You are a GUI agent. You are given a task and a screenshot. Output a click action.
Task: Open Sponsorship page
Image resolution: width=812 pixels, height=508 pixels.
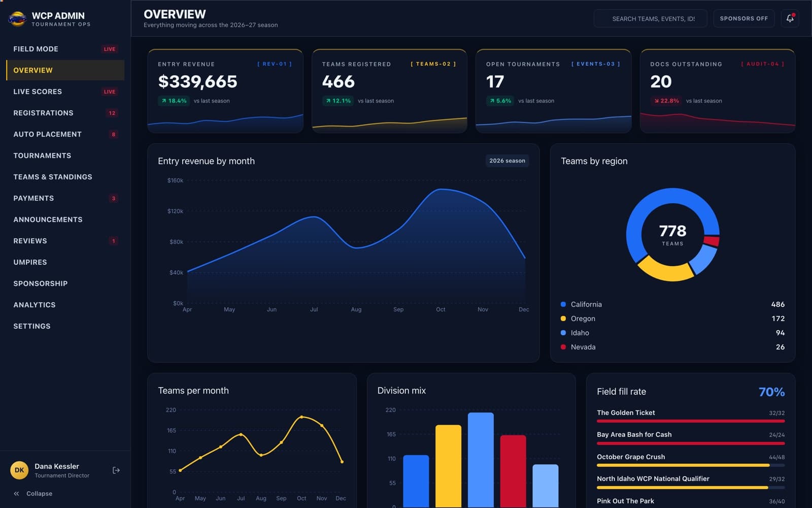click(65, 283)
